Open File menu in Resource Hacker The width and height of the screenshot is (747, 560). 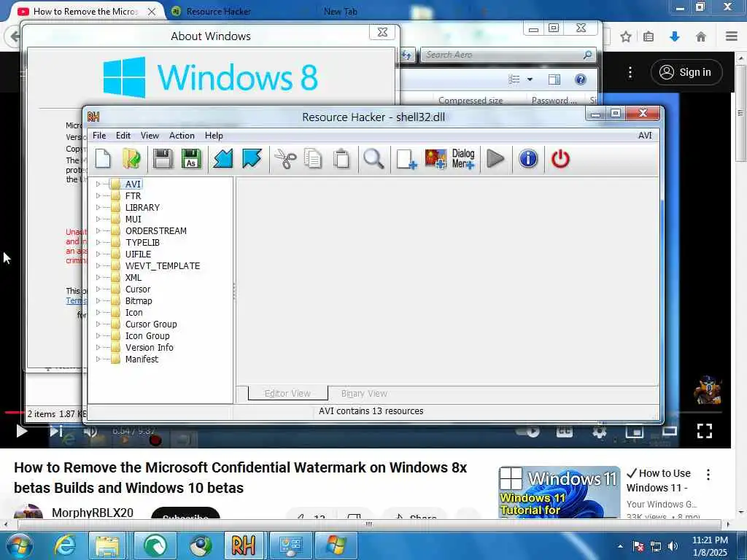pyautogui.click(x=99, y=136)
